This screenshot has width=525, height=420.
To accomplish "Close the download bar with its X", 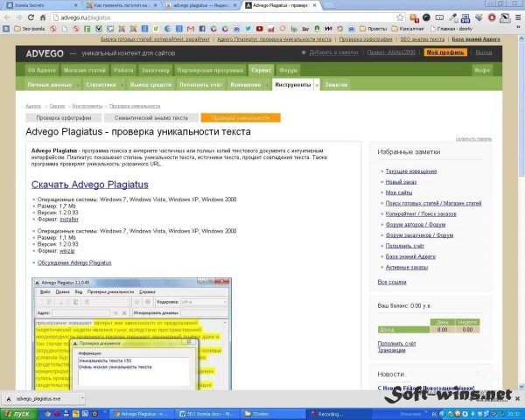I will [518, 399].
